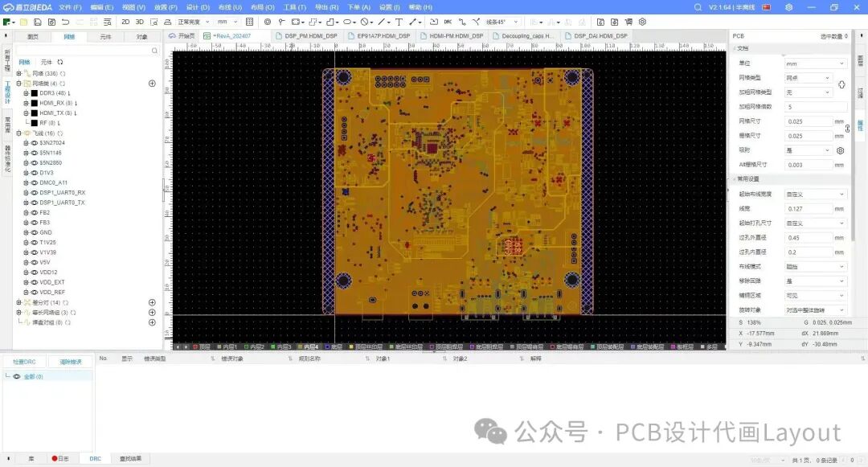
Task: Click the DRC toolbar icon
Action: pos(448,23)
